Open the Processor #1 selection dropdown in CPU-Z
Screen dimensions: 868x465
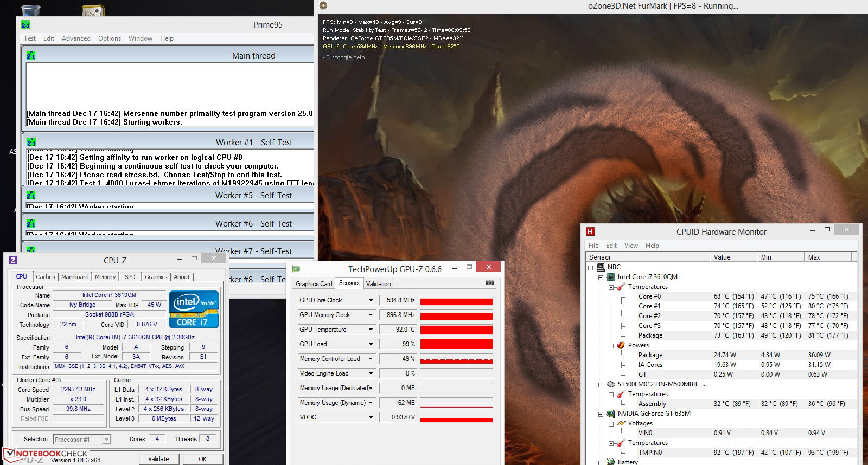[106, 440]
